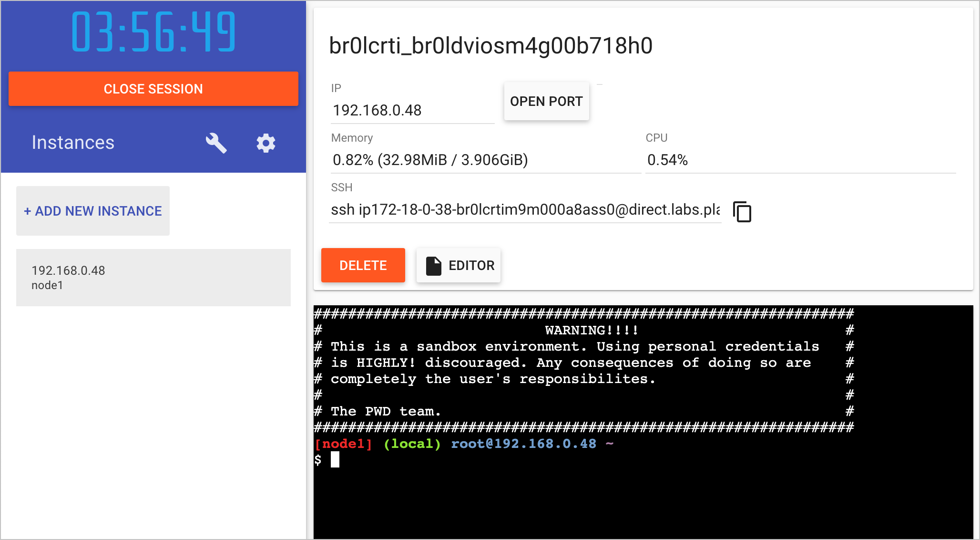Click the EDITOR document icon button
Screen dimensions: 980x540
coord(432,265)
